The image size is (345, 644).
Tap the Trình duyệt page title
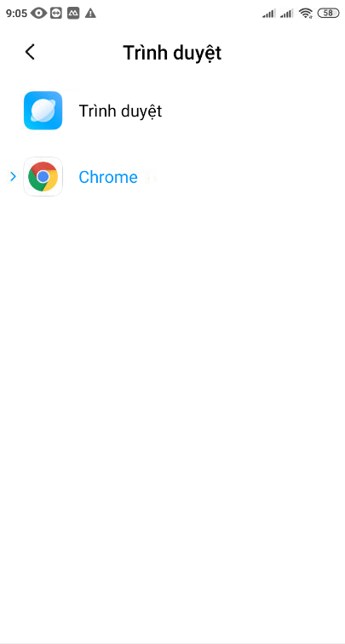tap(172, 53)
